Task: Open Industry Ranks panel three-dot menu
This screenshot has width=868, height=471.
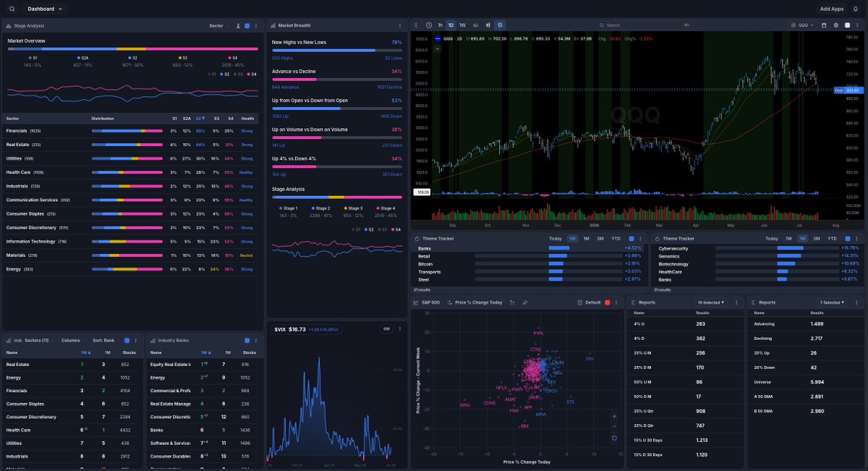Action: pos(257,340)
